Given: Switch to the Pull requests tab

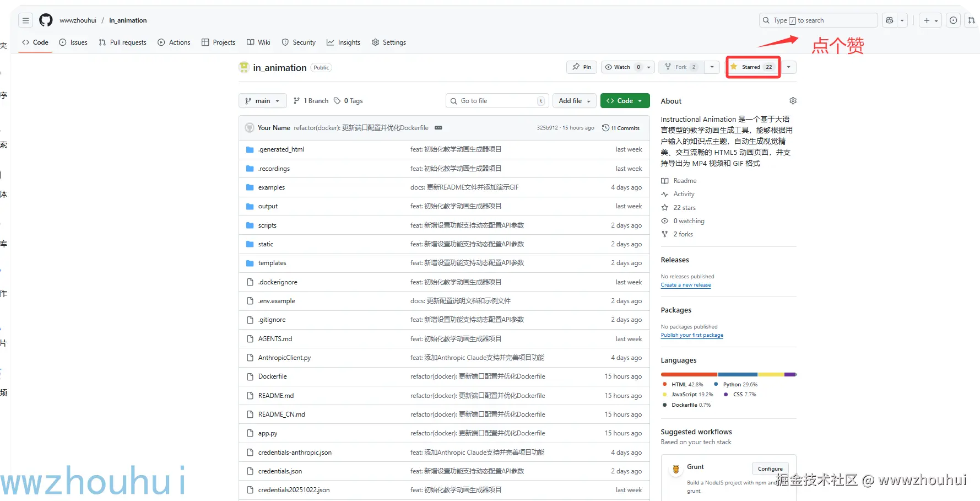Looking at the screenshot, I should (x=122, y=42).
